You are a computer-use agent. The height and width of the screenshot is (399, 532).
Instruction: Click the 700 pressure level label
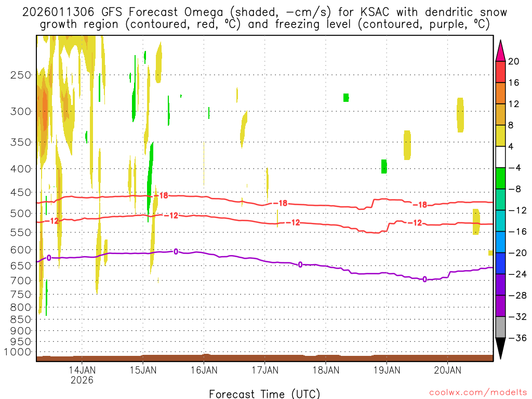coord(21,281)
